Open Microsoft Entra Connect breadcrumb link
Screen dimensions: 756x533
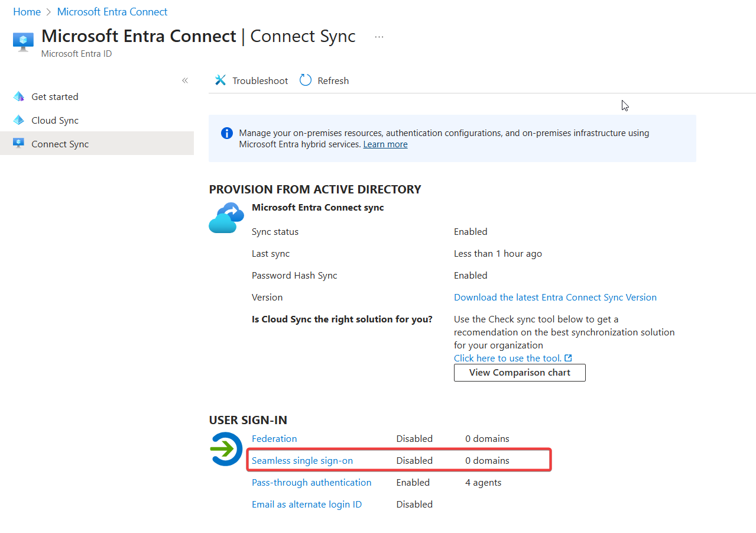tap(112, 12)
